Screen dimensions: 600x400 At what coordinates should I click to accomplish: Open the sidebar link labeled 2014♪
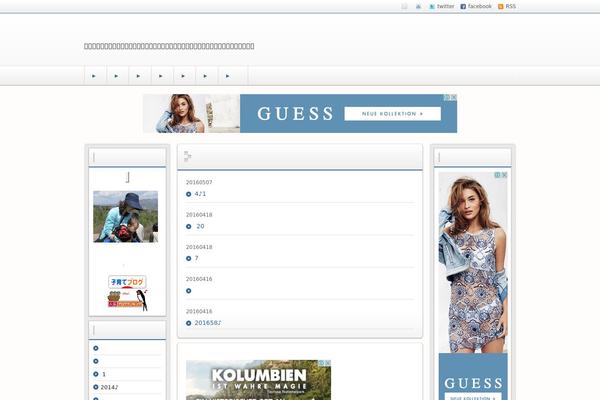tap(109, 387)
